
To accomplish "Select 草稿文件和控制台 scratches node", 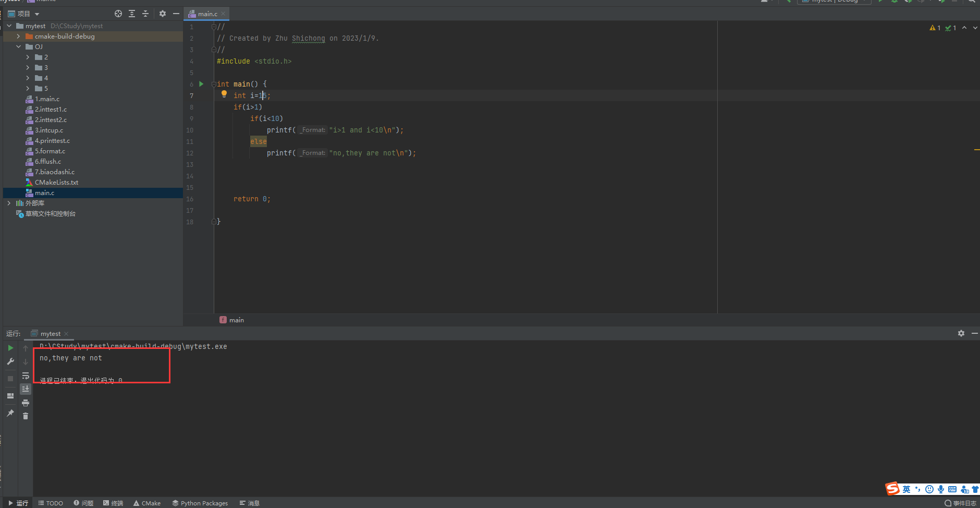I will [50, 213].
